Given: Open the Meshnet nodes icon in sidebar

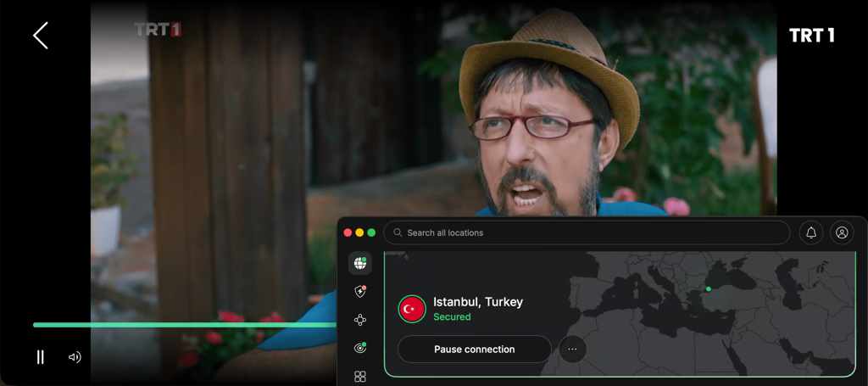Looking at the screenshot, I should coord(359,320).
